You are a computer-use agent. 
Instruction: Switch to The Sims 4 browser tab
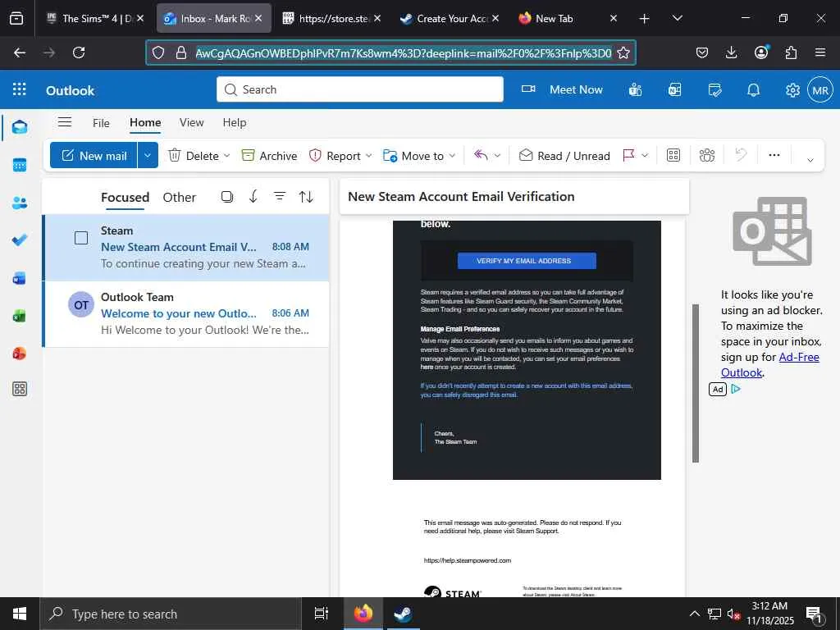click(x=94, y=18)
